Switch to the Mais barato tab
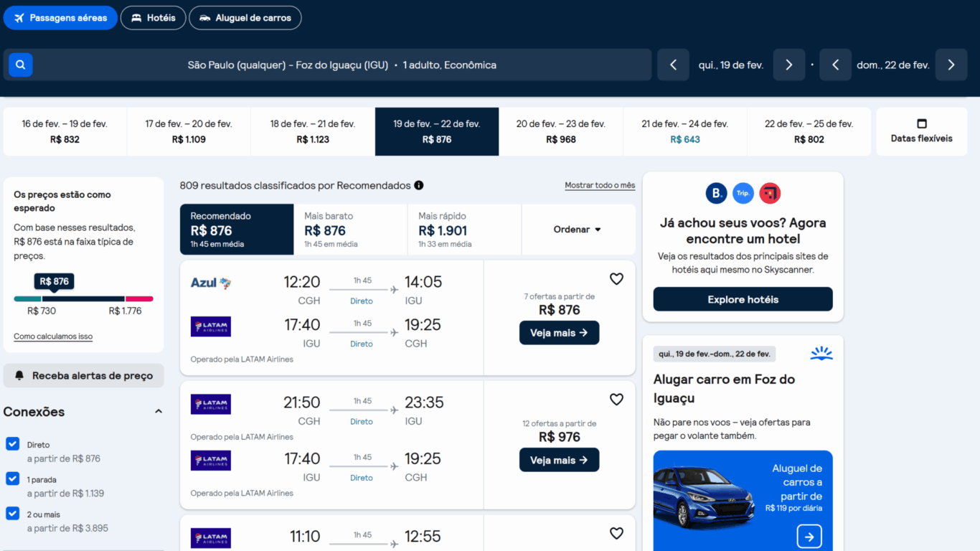Image resolution: width=980 pixels, height=551 pixels. point(350,229)
